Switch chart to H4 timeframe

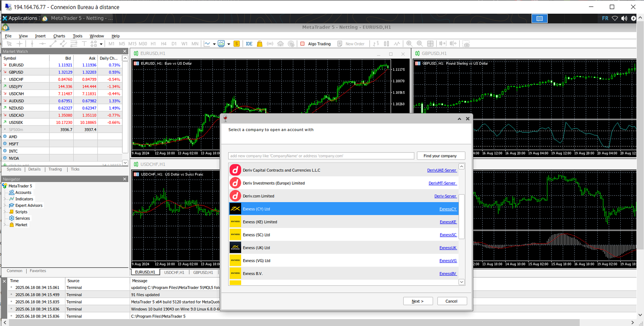tap(163, 44)
